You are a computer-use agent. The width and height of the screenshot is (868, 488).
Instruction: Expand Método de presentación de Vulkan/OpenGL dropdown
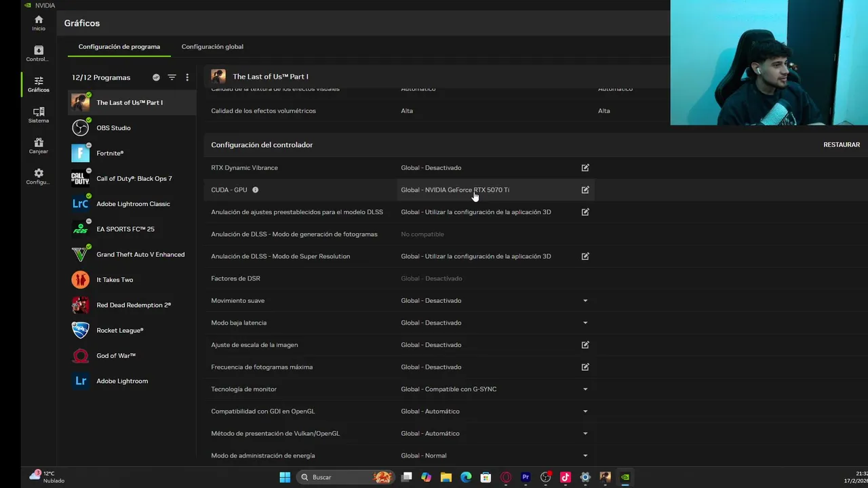pos(585,434)
